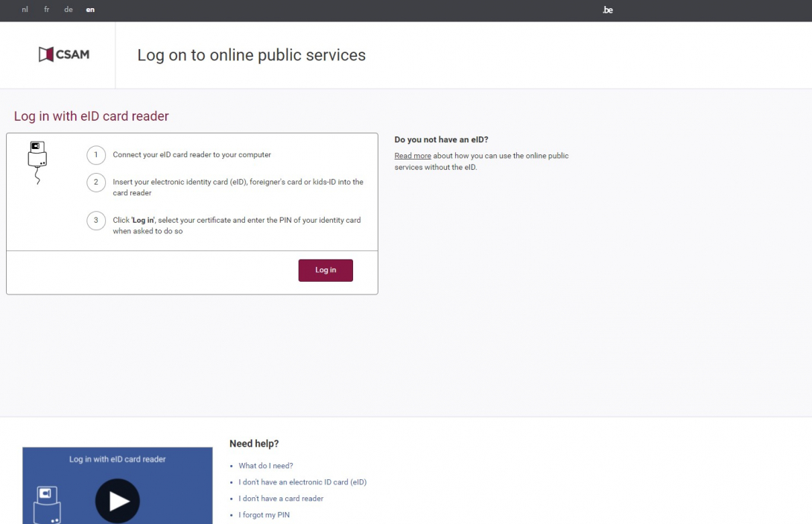Switch language to German (de)
The image size is (812, 524).
[x=69, y=10]
